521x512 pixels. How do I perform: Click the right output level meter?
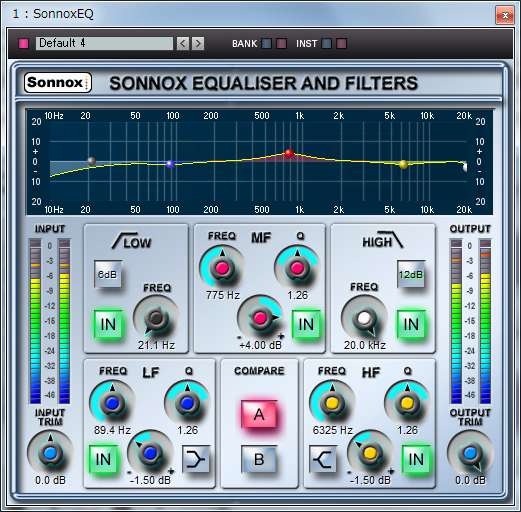[x=485, y=321]
